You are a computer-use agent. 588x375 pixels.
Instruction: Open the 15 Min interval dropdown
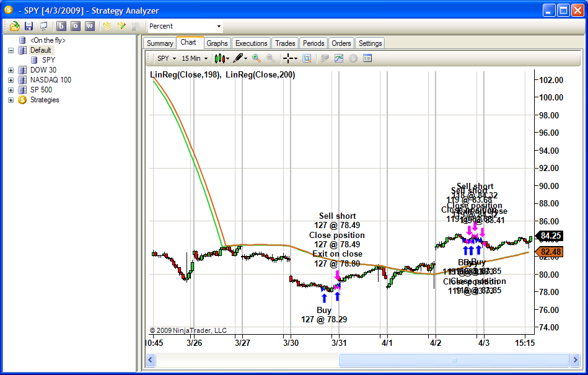pos(206,58)
